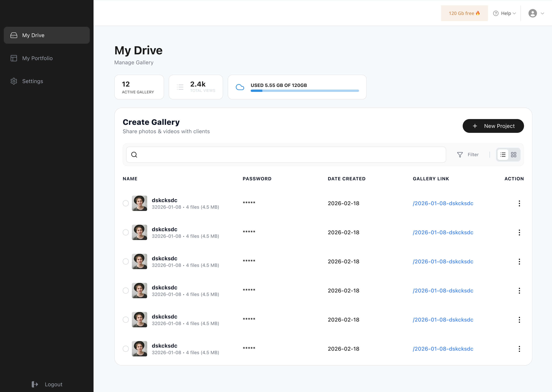Click the storage usage progress bar

click(x=305, y=91)
